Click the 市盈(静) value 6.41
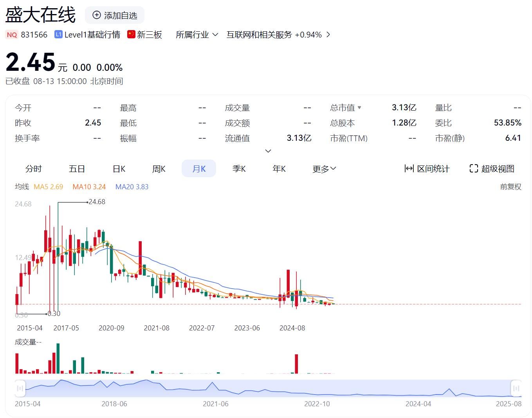532x418 pixels. (x=513, y=138)
